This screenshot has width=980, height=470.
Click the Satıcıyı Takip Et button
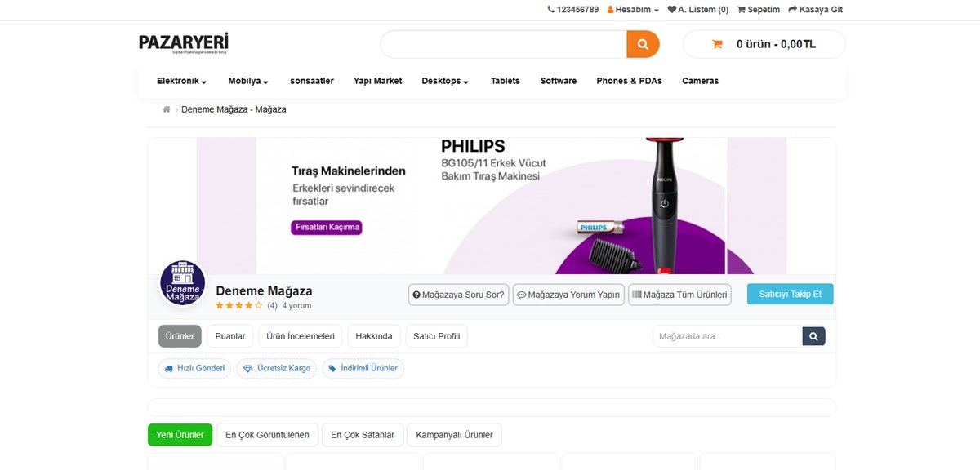point(791,295)
